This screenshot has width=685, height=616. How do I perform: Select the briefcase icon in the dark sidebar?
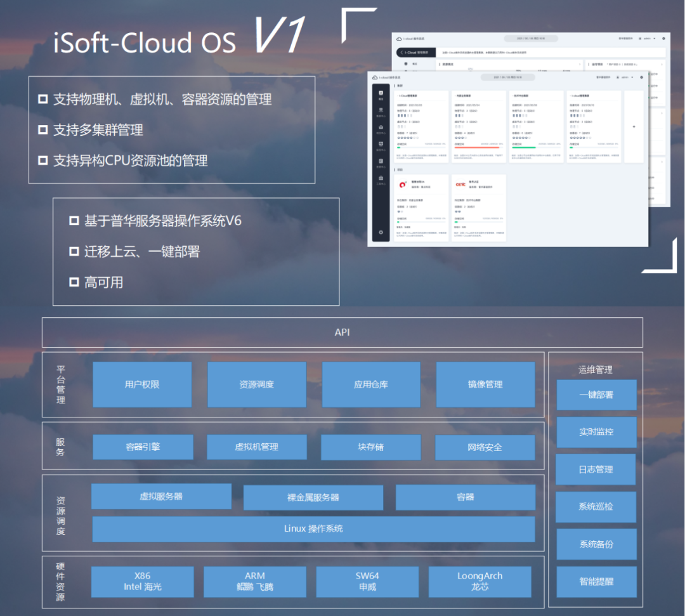pyautogui.click(x=381, y=178)
